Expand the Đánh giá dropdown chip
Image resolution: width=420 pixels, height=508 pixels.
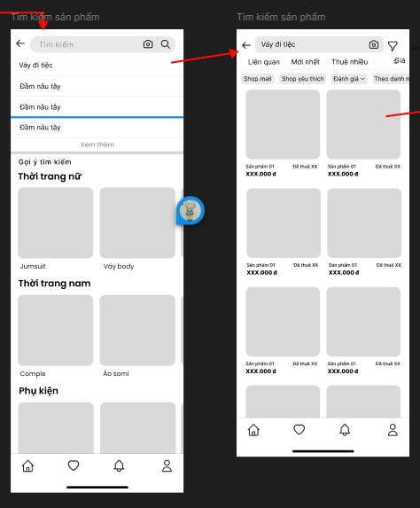coord(349,79)
